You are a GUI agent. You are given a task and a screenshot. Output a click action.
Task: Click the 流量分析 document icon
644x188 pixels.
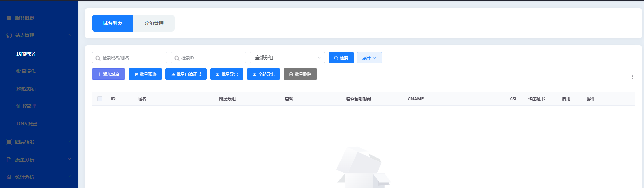tap(9, 160)
